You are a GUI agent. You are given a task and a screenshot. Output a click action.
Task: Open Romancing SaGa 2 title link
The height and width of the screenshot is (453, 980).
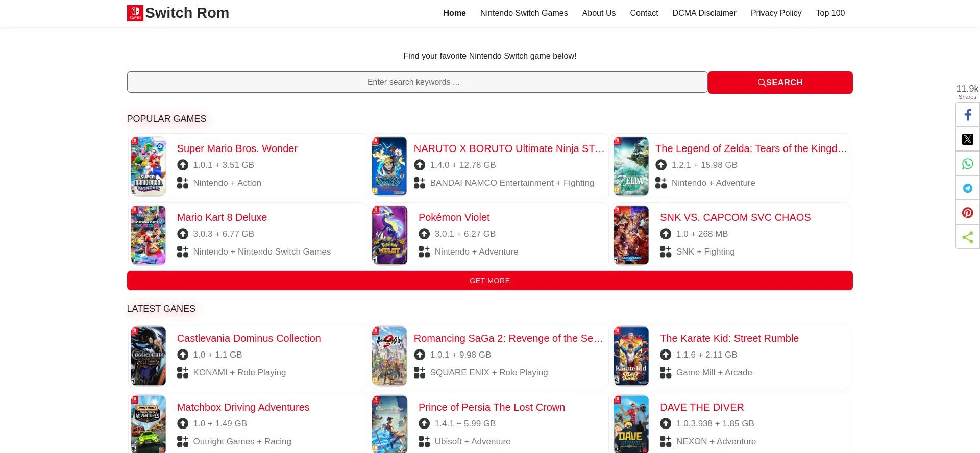509,338
